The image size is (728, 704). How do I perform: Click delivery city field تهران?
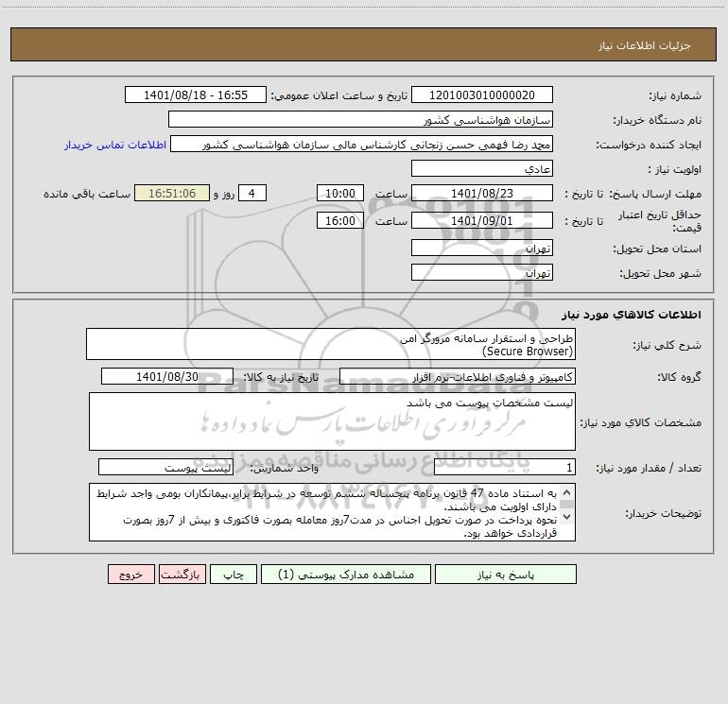482,272
